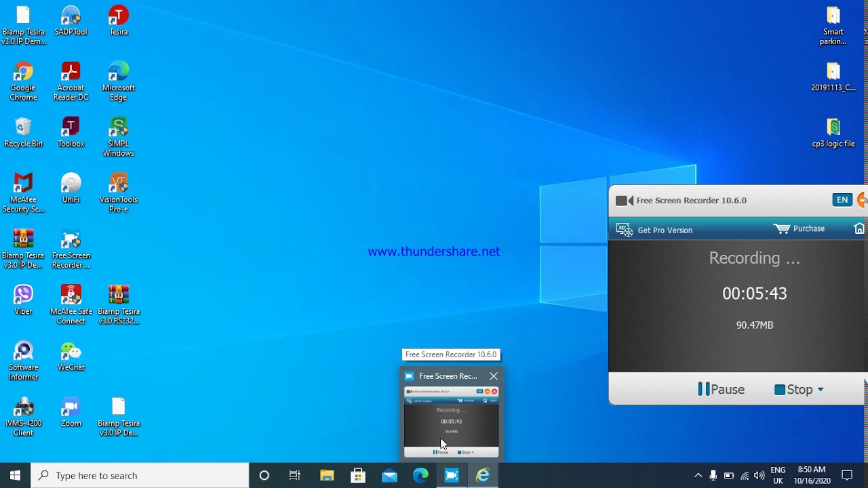Change the ENG UK input language
Screen dimensions: 868x488
pos(778,475)
